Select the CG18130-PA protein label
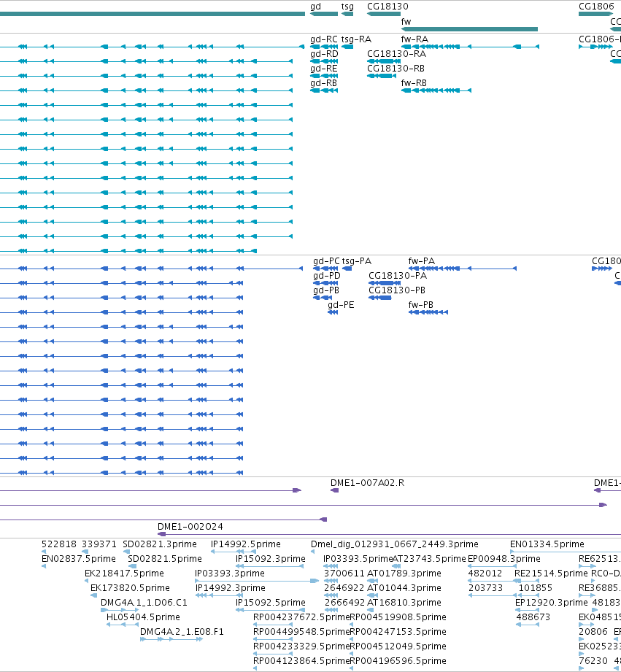 [398, 276]
